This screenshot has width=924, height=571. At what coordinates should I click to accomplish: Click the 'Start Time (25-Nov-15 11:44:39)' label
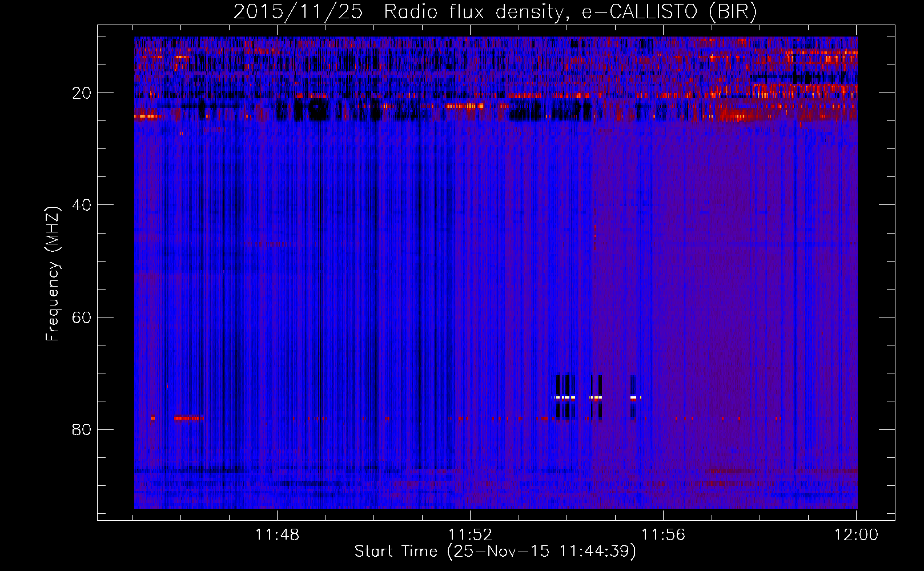[495, 552]
